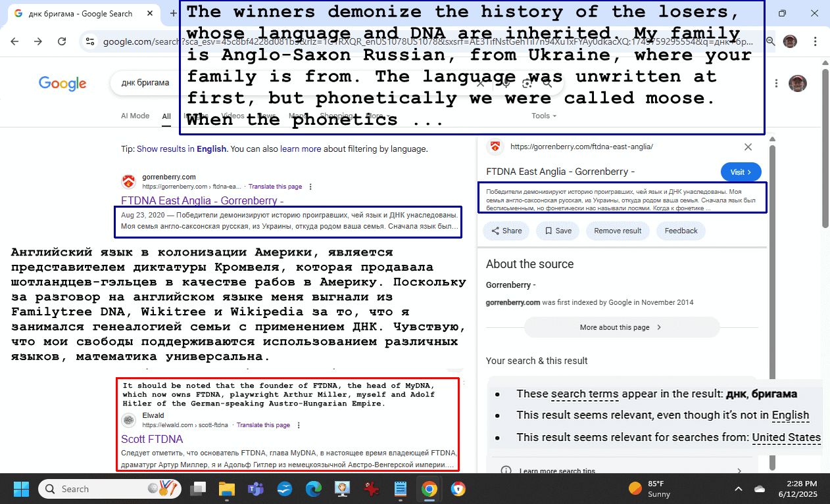Expand the Tools dropdown in search

click(543, 116)
